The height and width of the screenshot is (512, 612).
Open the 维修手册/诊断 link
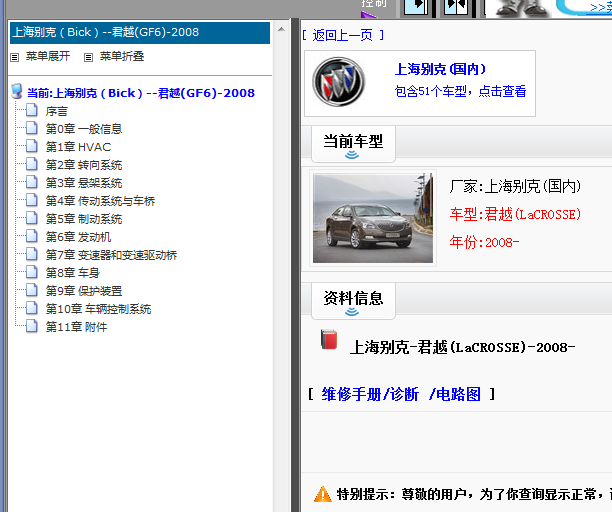point(370,394)
